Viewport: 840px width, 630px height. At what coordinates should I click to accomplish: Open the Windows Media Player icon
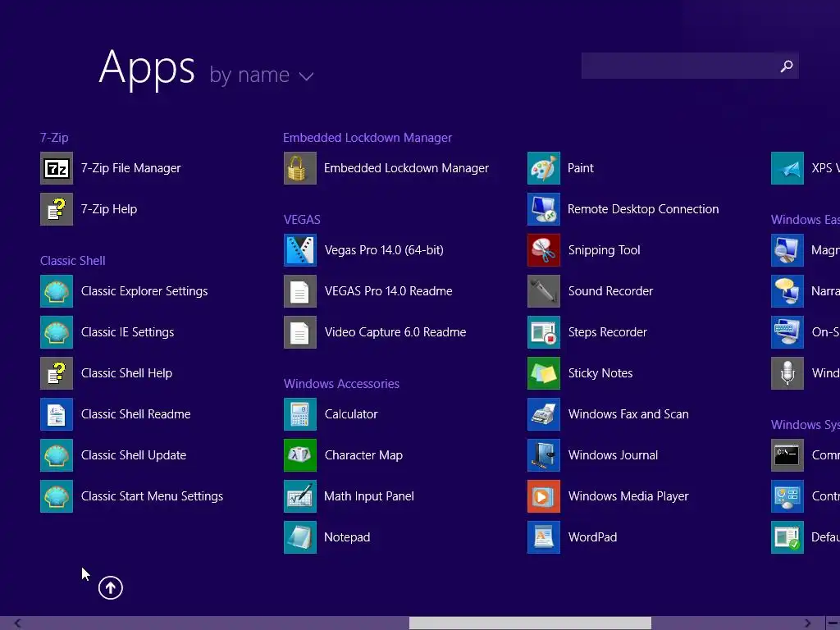[544, 496]
